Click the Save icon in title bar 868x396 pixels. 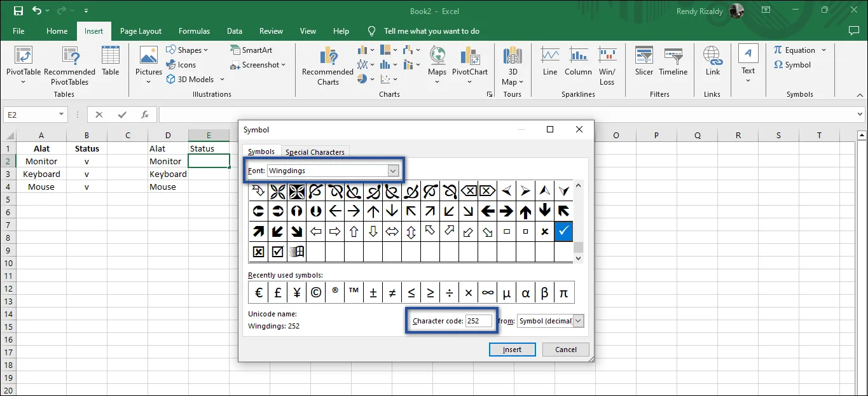pyautogui.click(x=18, y=11)
